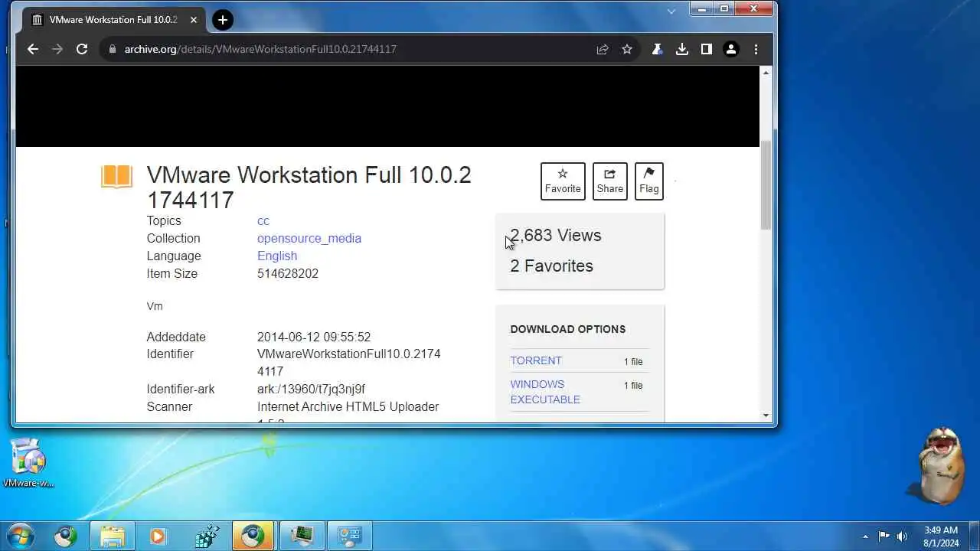The width and height of the screenshot is (980, 551).
Task: Click the share-this-page icon in address bar
Action: pos(603,49)
